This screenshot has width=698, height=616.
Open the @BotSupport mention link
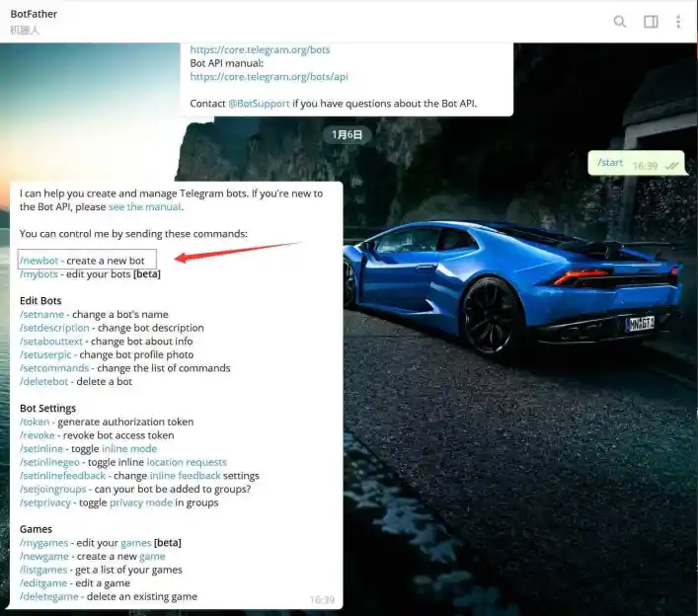(262, 103)
